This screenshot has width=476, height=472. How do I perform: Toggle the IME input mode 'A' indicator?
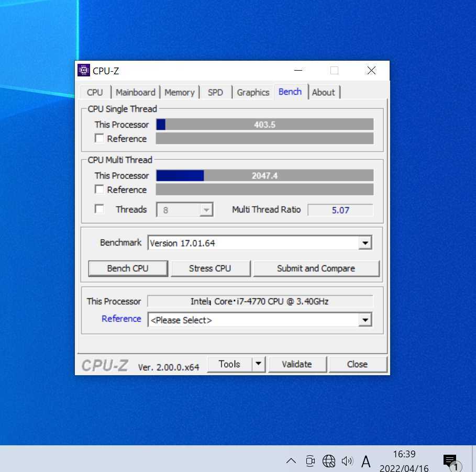click(366, 462)
